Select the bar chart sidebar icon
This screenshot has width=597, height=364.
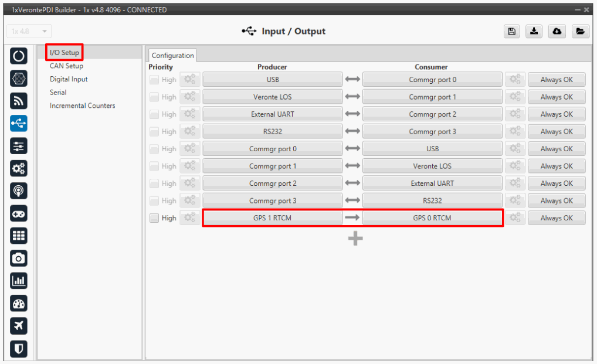tap(19, 281)
